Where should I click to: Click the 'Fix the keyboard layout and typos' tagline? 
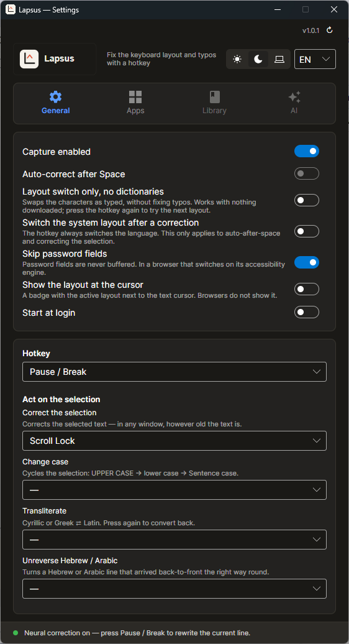[161, 58]
